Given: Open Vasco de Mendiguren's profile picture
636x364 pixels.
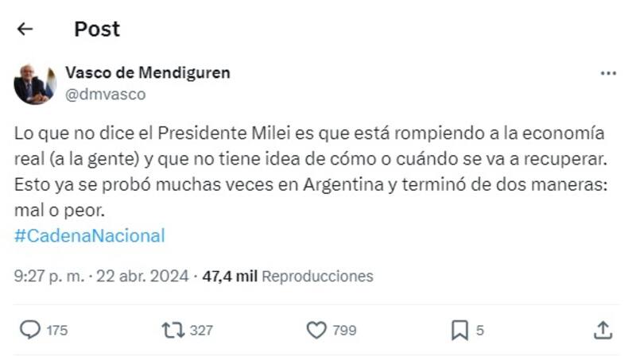Looking at the screenshot, I should pos(34,83).
